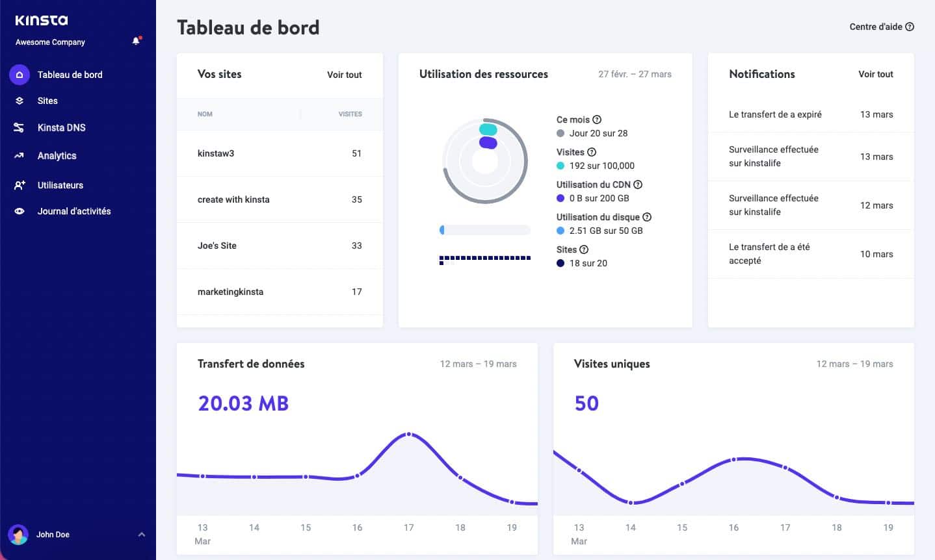The width and height of the screenshot is (935, 560).
Task: Click the Kinsta DNS icon in sidebar
Action: coord(20,127)
